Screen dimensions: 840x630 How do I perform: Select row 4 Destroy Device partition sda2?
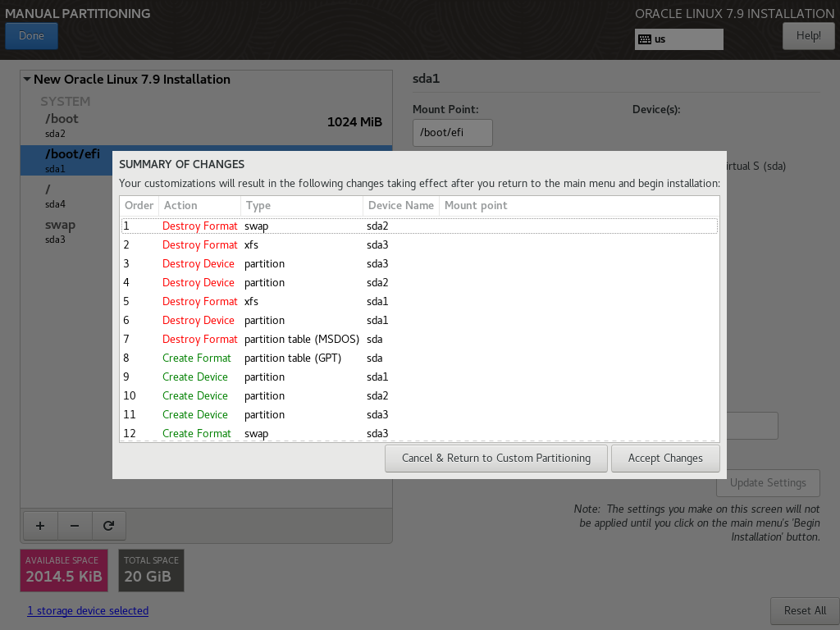coord(419,282)
